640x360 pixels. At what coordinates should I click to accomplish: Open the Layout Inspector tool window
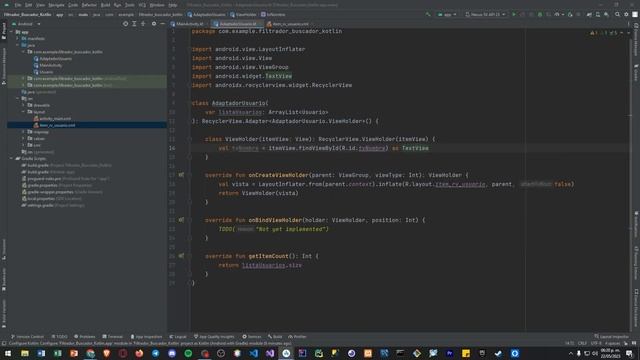pos(611,337)
